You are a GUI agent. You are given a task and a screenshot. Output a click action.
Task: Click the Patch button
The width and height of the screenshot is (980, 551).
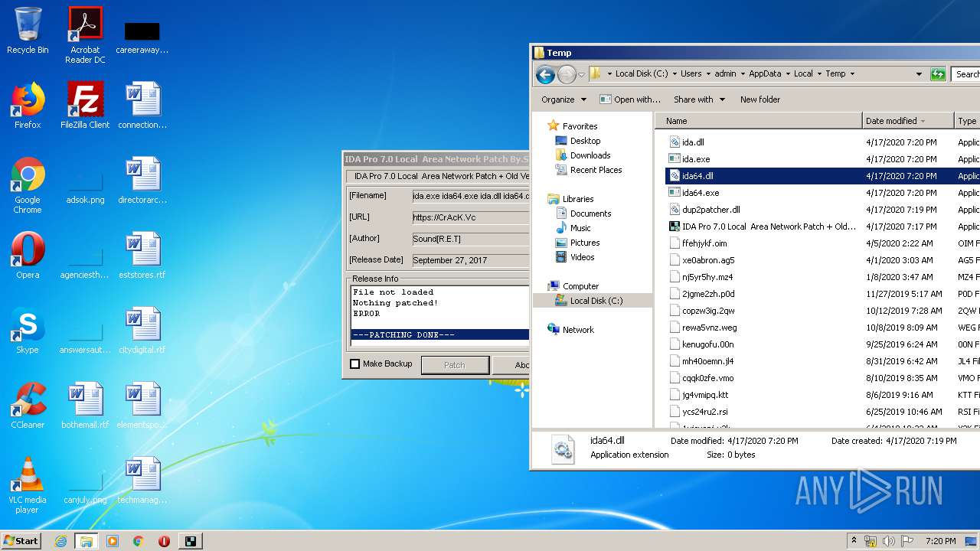click(455, 365)
